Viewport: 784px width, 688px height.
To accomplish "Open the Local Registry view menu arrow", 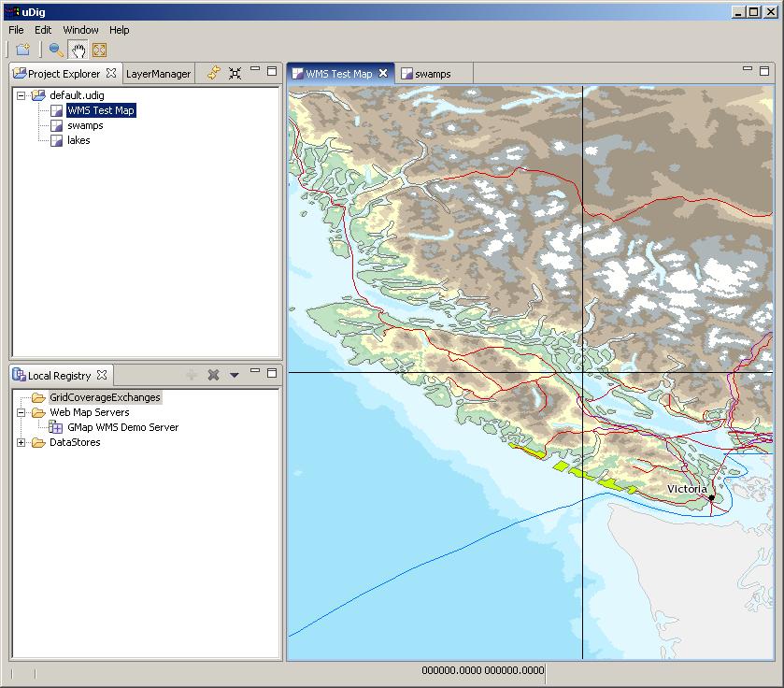I will [234, 375].
